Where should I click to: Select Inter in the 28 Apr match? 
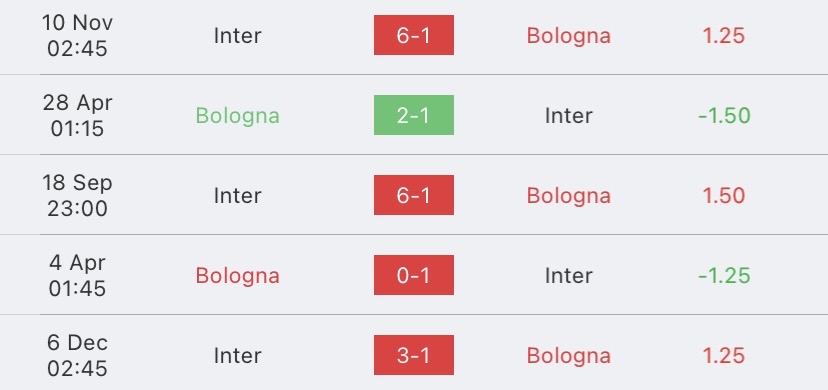569,116
